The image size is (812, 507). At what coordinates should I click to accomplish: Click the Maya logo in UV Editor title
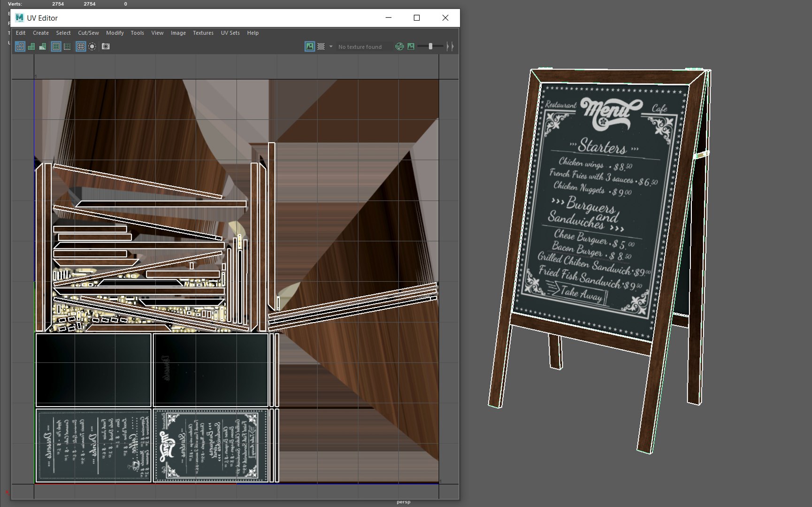pyautogui.click(x=19, y=18)
